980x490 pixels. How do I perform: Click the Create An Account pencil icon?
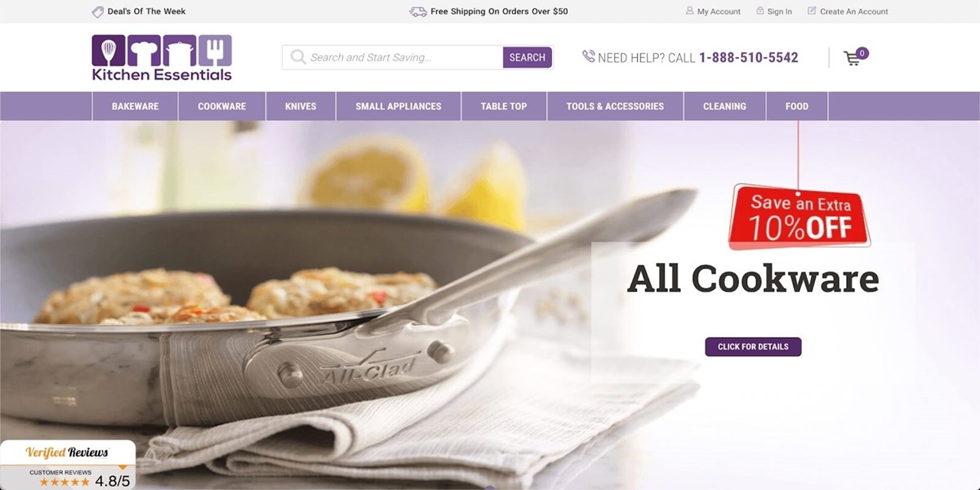[x=812, y=11]
